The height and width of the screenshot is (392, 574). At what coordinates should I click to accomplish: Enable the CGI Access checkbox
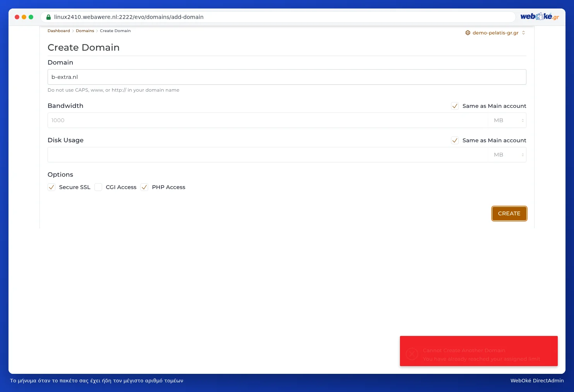pyautogui.click(x=98, y=187)
